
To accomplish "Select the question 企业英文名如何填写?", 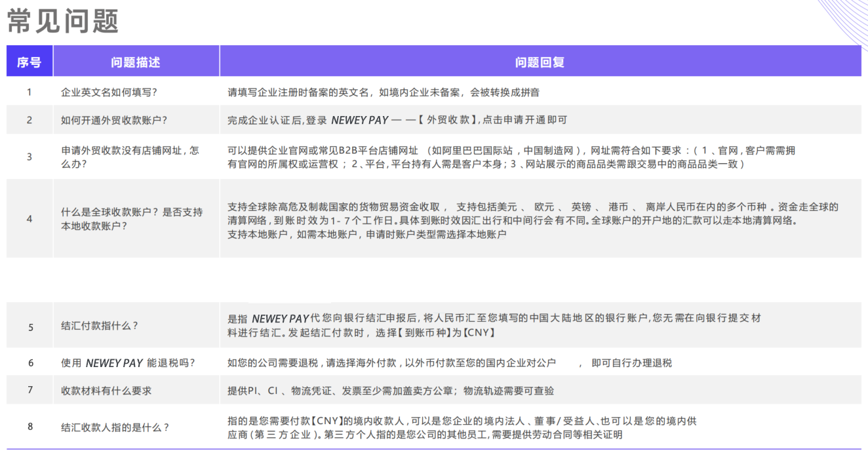I will pyautogui.click(x=109, y=92).
